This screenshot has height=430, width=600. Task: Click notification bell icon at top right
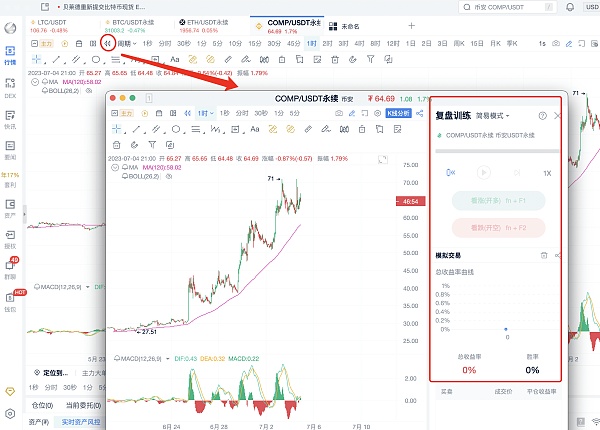coord(570,7)
